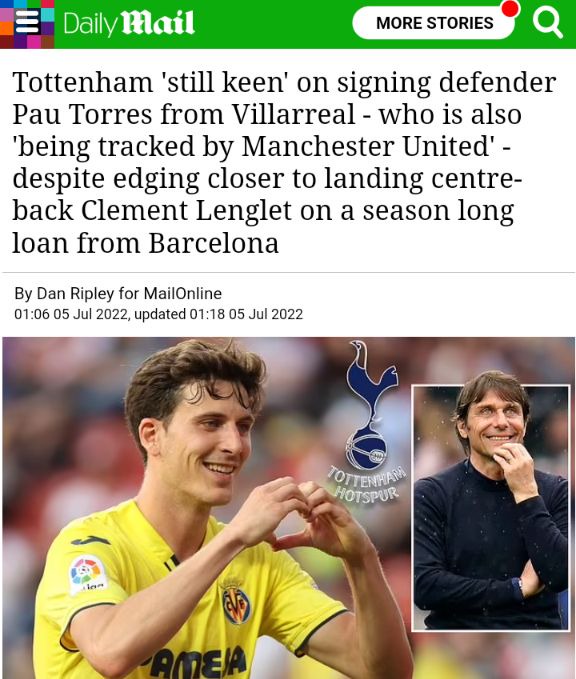Click the Villarreal badge on the jersey
The height and width of the screenshot is (679, 576).
236,602
